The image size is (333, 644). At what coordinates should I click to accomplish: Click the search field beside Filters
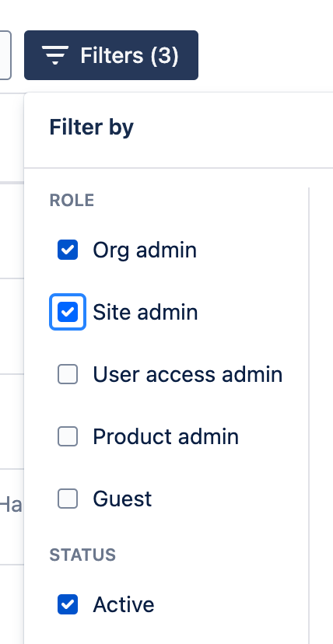click(x=5, y=55)
